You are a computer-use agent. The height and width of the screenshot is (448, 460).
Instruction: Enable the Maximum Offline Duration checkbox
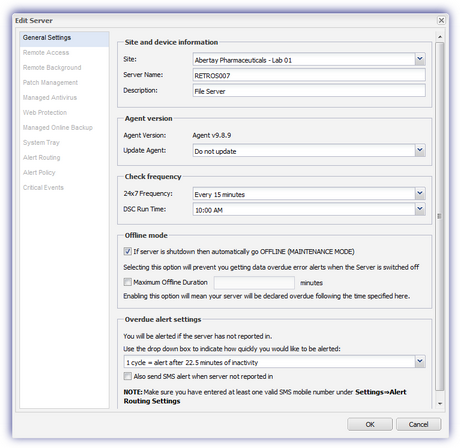127,282
